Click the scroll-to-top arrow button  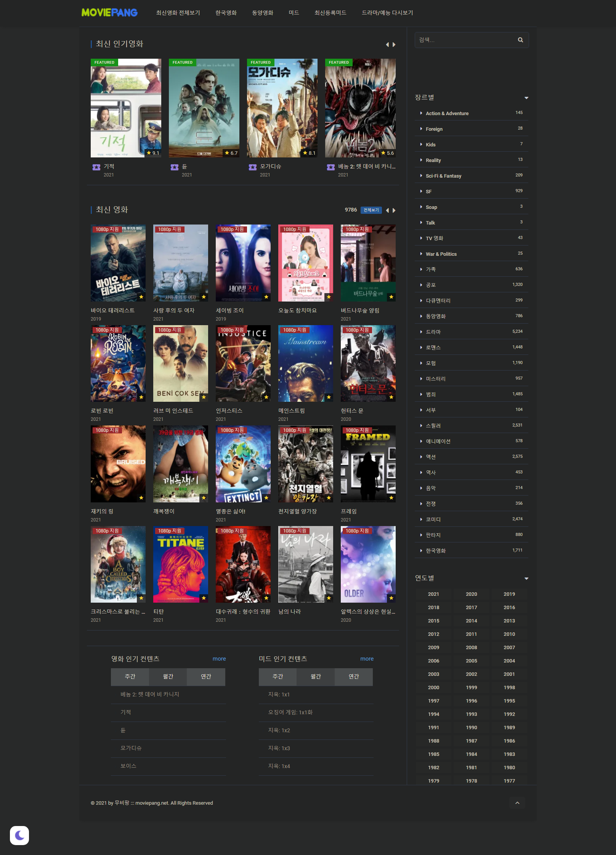[517, 803]
